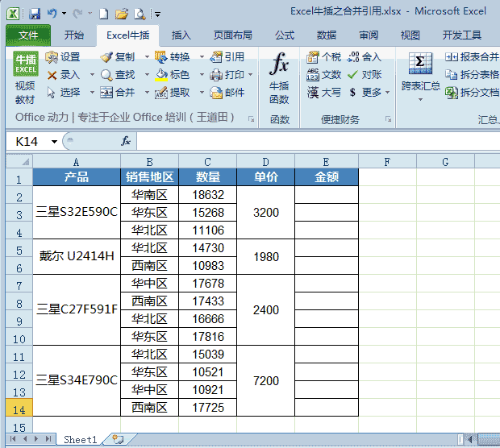
Task: Expand the 打印 dropdown arrow
Action: tap(250, 75)
